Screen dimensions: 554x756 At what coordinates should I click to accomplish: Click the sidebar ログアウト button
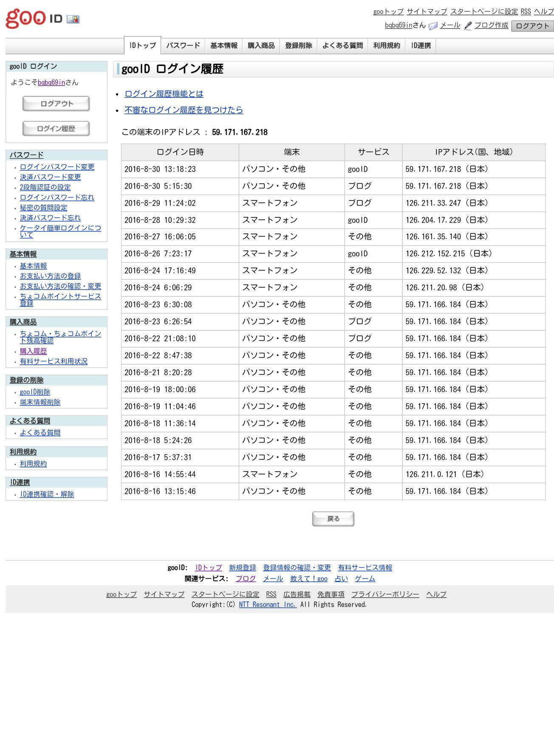tap(56, 104)
